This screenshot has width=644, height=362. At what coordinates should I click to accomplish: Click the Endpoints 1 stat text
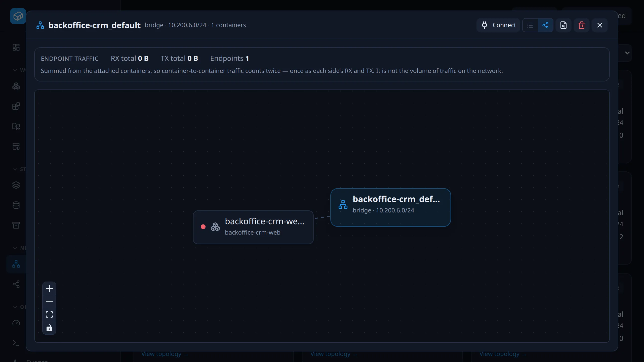230,58
